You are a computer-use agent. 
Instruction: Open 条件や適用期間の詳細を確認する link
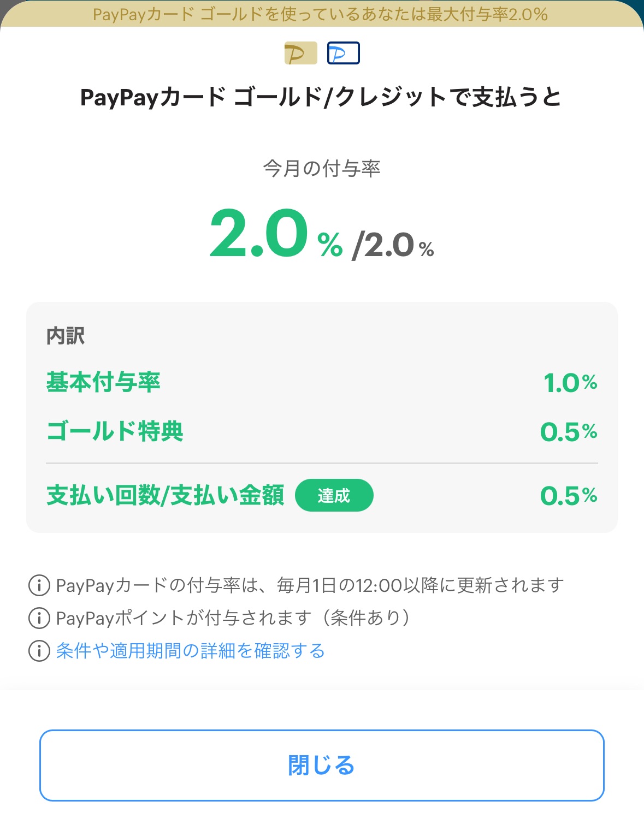tap(191, 651)
